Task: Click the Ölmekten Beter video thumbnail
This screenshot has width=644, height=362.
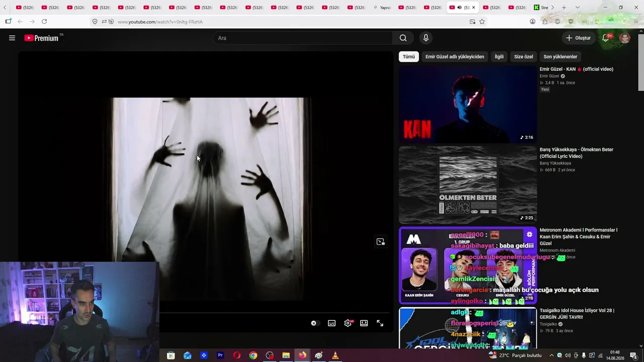Action: tap(468, 185)
